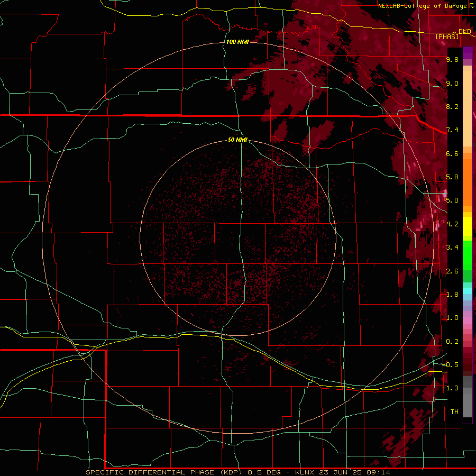Click the pink swatch near 1.0 on color bar
This screenshot has height=476, width=476.
467,321
